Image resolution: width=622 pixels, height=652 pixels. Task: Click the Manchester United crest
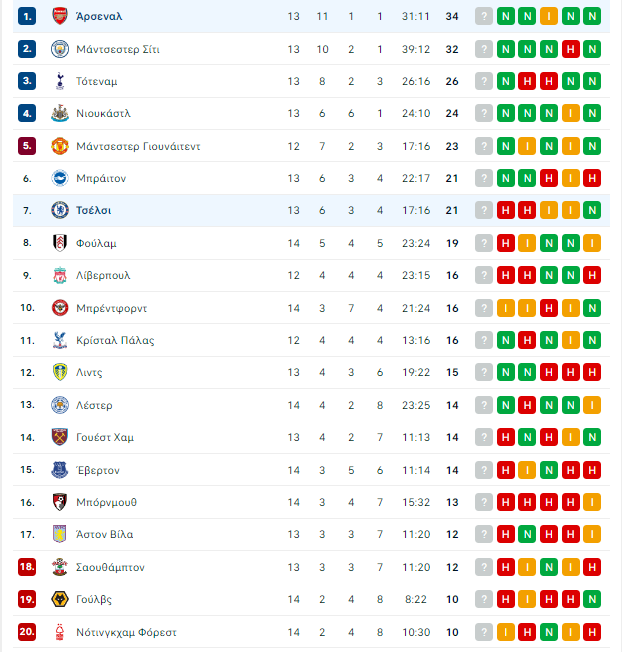click(x=60, y=146)
